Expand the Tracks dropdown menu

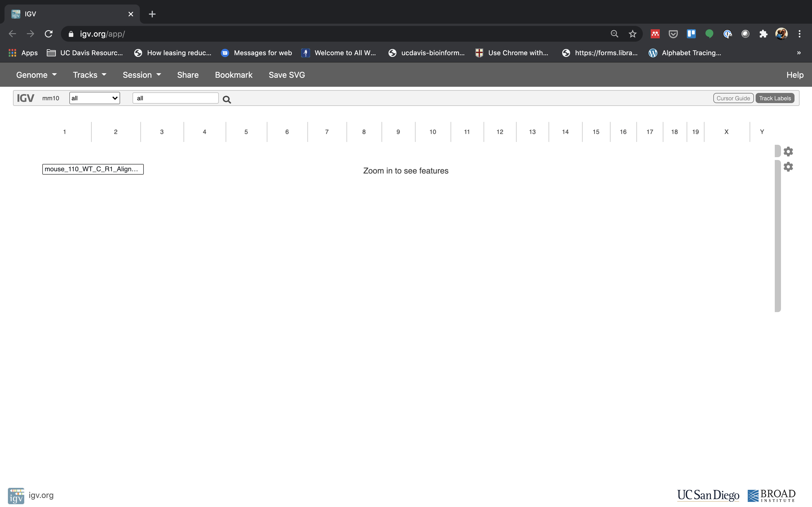(88, 74)
